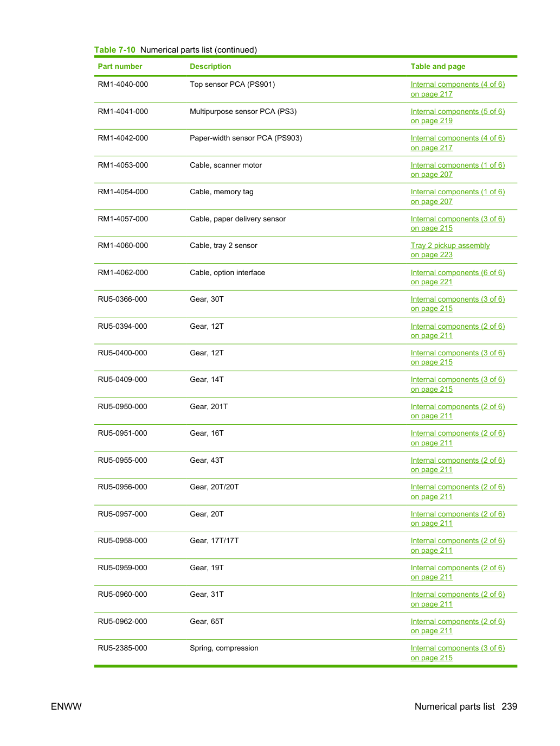Click the Tray 2 pickup assembly link
Image resolution: width=560 pixels, height=746 pixels.
(450, 250)
